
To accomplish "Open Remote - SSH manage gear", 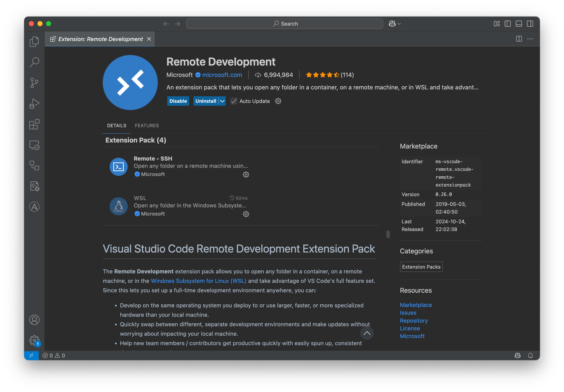I will click(x=246, y=174).
